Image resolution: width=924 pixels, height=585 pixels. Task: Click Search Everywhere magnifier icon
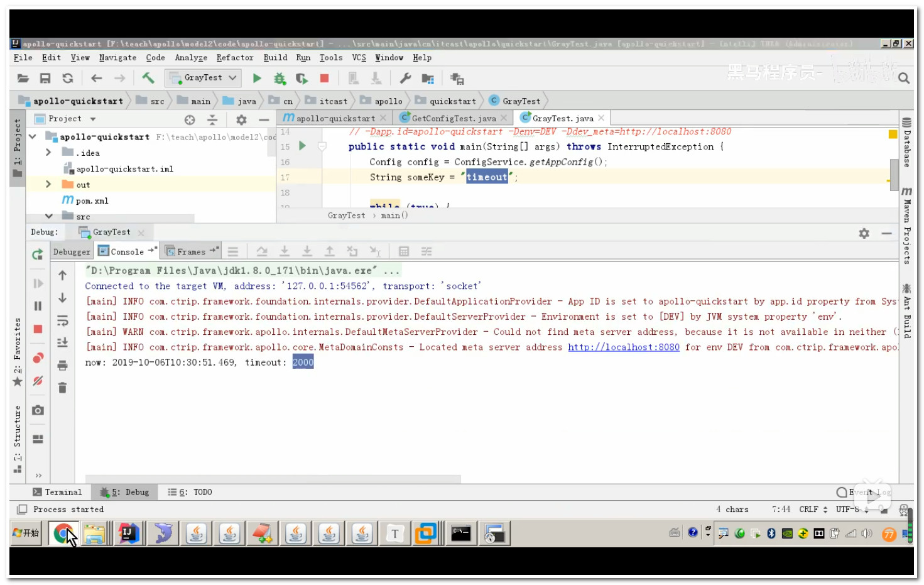[904, 78]
